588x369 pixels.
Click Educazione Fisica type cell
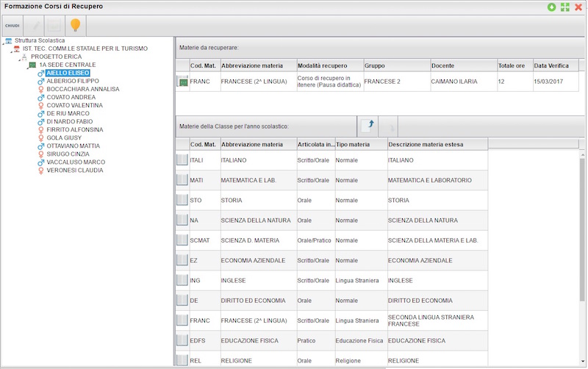click(361, 340)
